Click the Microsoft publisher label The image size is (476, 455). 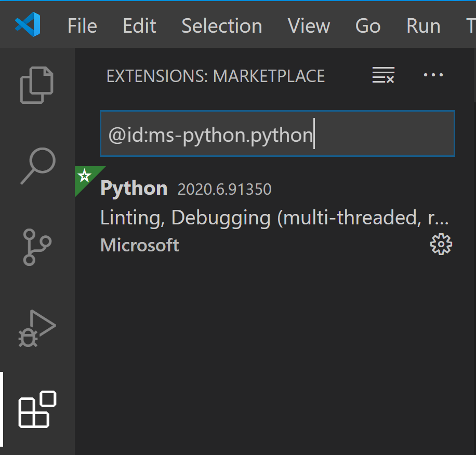pos(139,245)
